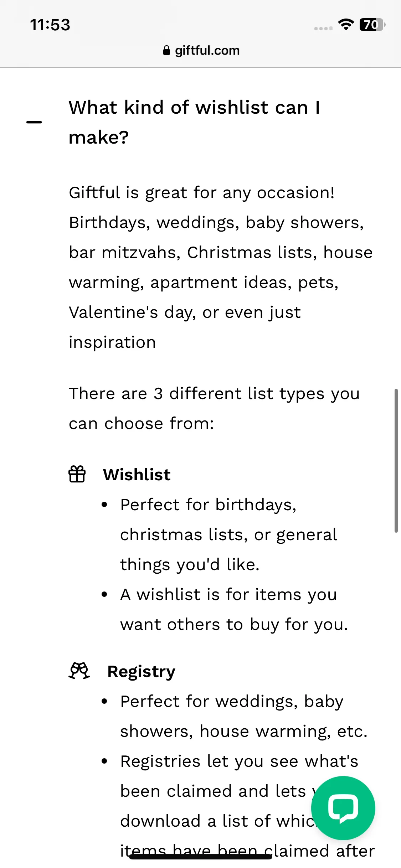Screen dimensions: 401x868
Task: Tap "There are 3 different list types" text
Action: tap(214, 408)
